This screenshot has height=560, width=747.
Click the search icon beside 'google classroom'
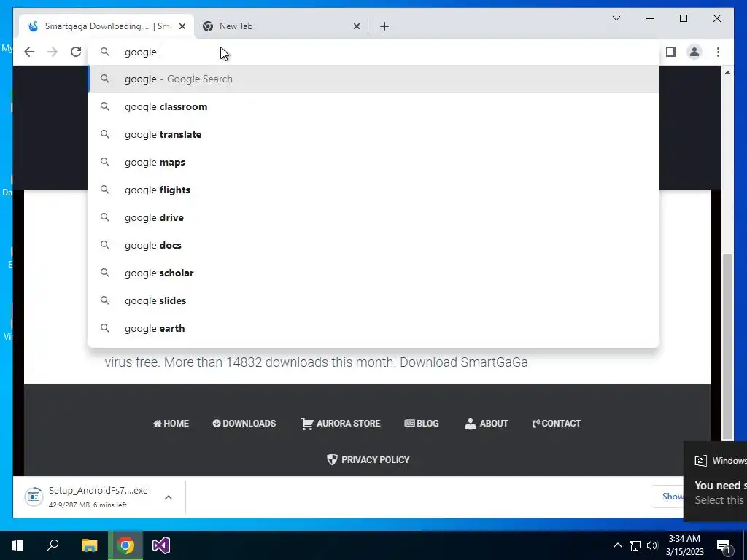(x=105, y=106)
